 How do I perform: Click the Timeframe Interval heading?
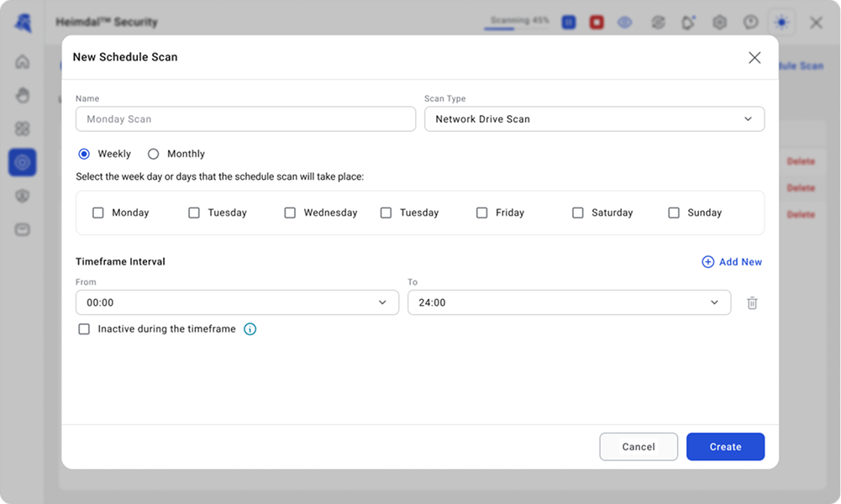(x=120, y=261)
